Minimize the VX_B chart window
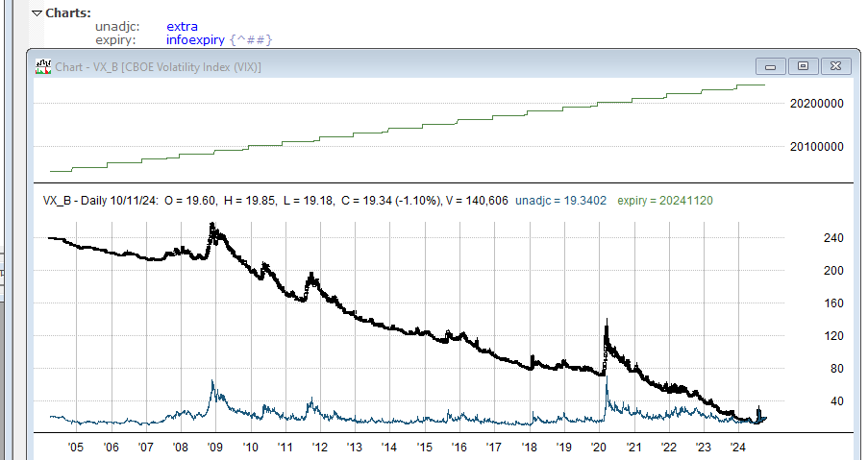The image size is (868, 460). (770, 66)
